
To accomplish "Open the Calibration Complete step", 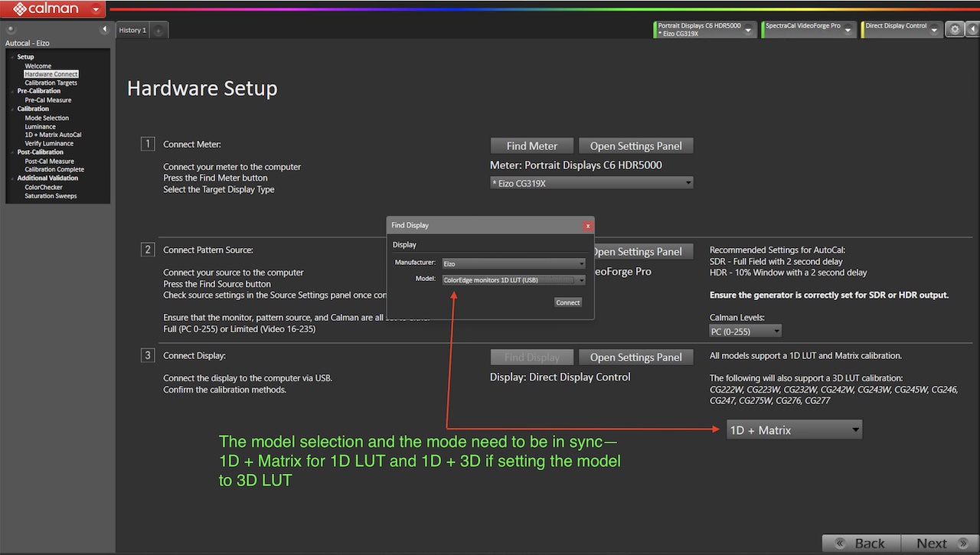I will click(54, 169).
